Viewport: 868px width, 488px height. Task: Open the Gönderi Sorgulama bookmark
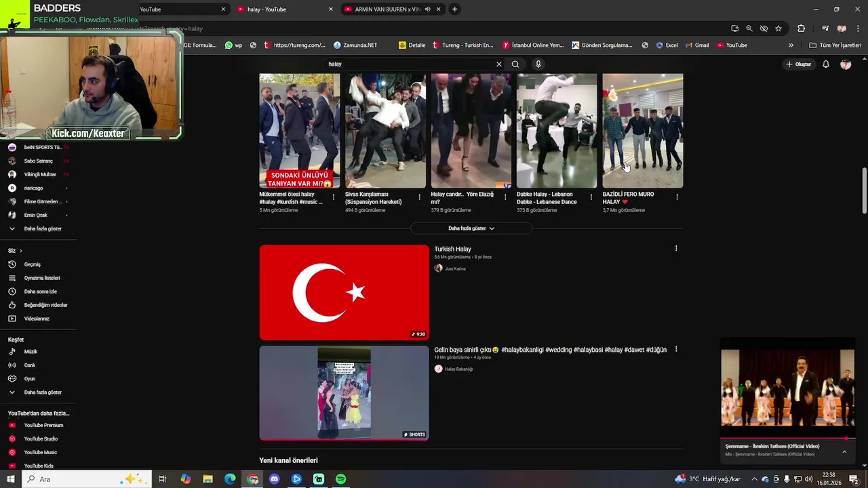click(602, 45)
